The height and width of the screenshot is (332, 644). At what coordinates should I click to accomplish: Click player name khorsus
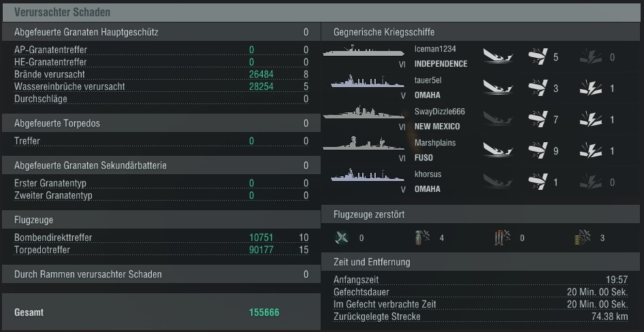point(428,174)
